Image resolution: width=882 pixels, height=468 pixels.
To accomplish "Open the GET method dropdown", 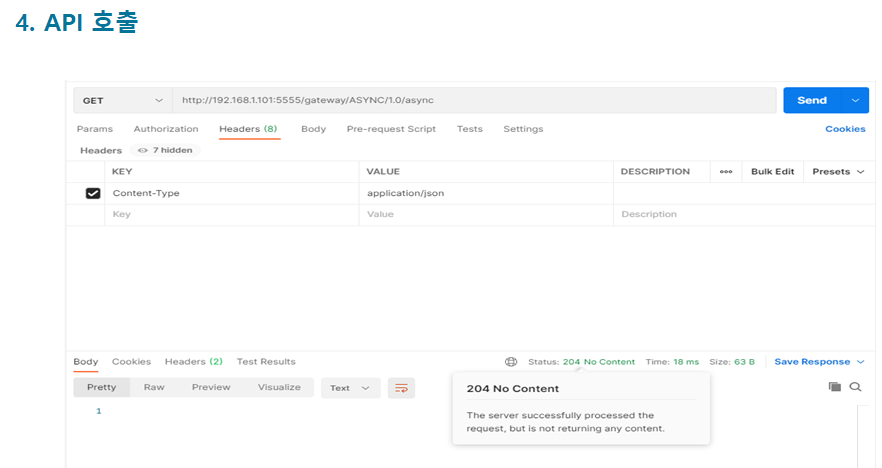I will click(x=122, y=101).
